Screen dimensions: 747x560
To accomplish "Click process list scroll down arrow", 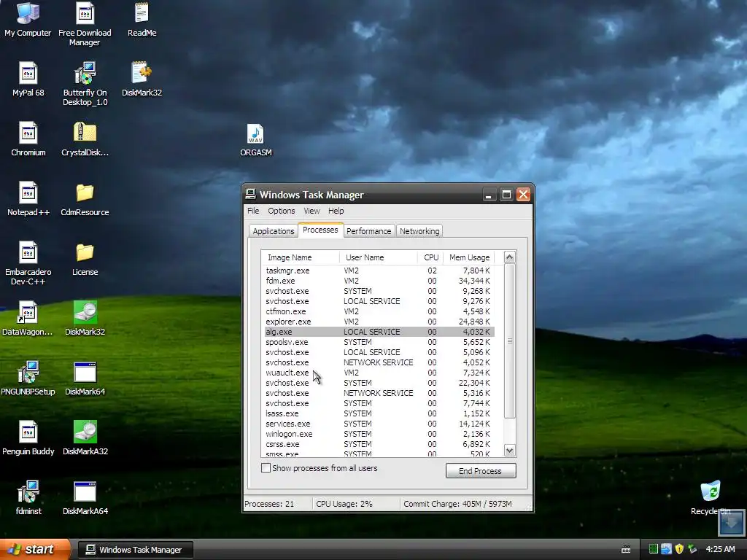I will click(x=509, y=451).
